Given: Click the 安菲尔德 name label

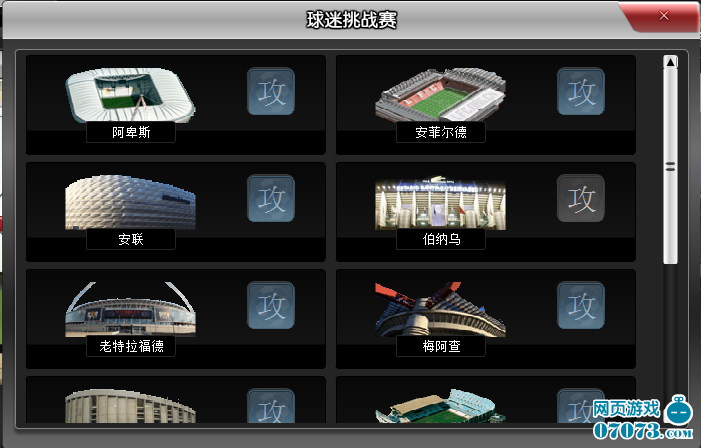Looking at the screenshot, I should point(441,132).
